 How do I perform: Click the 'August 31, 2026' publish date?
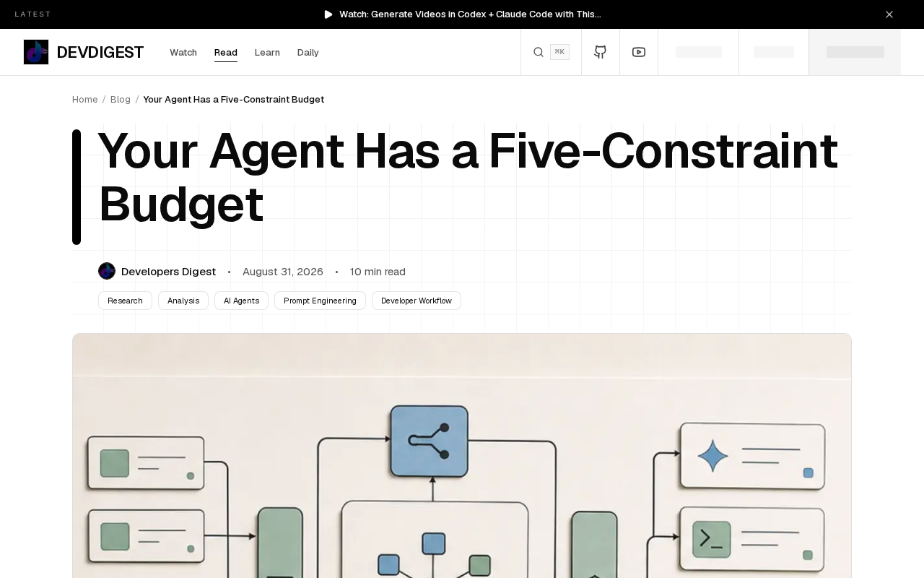click(x=283, y=272)
